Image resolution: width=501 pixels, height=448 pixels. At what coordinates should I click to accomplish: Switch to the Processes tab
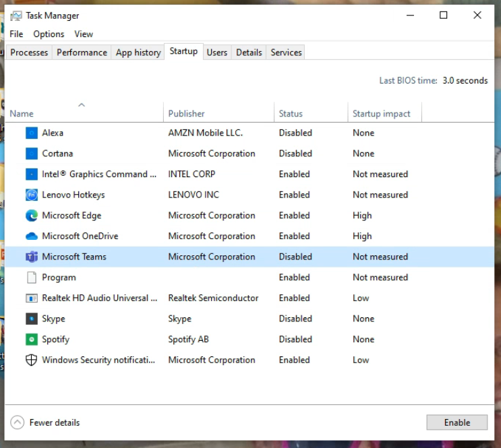[29, 53]
